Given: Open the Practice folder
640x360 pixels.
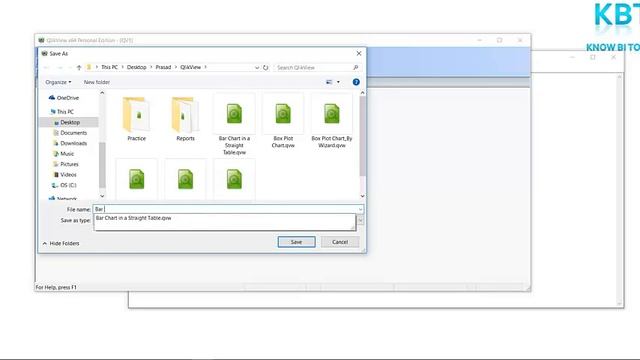Looking at the screenshot, I should click(136, 118).
